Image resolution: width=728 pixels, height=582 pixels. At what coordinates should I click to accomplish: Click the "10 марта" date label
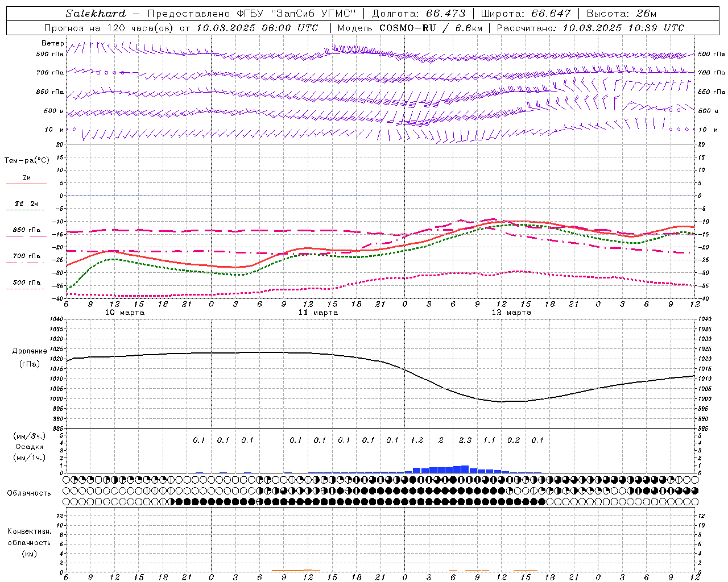point(125,313)
